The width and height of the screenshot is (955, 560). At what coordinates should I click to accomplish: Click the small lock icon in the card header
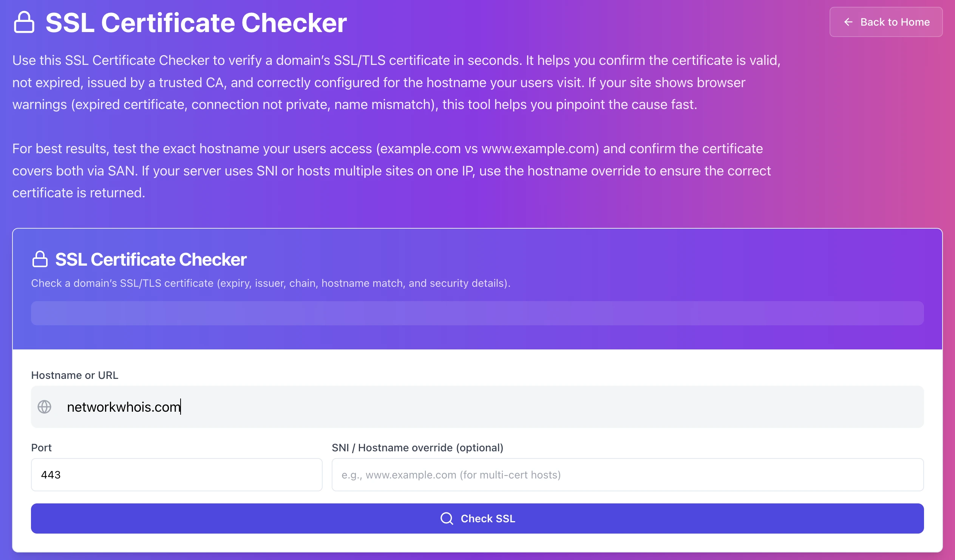[x=40, y=259]
